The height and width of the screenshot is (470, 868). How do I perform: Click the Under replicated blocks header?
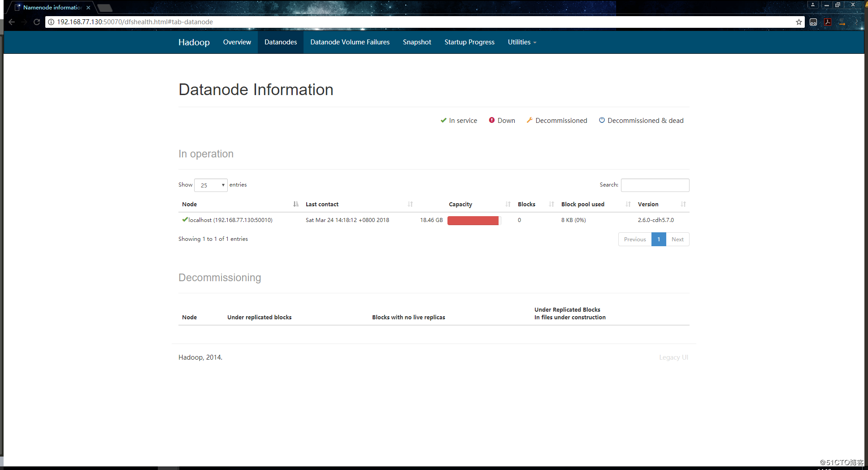tap(259, 317)
